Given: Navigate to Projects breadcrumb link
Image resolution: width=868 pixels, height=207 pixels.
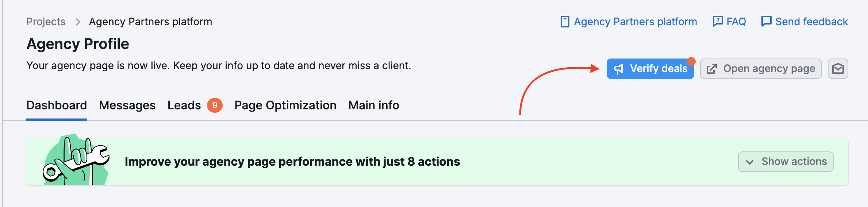Looking at the screenshot, I should [46, 22].
